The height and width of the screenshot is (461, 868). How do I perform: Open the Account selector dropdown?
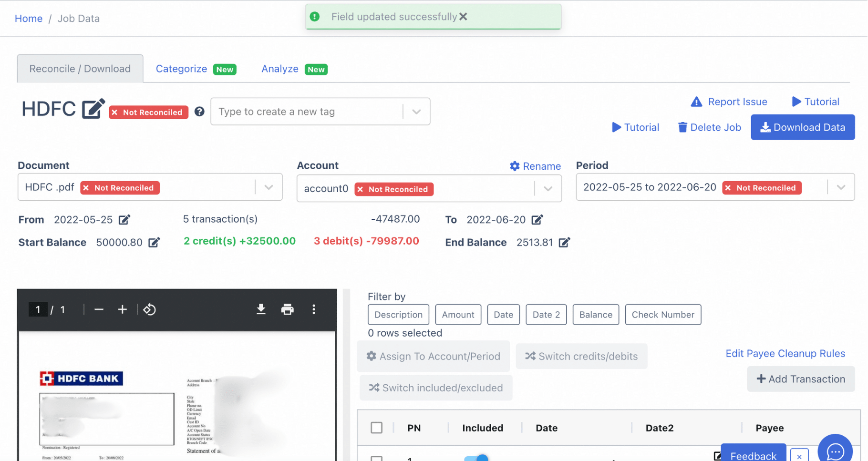547,188
